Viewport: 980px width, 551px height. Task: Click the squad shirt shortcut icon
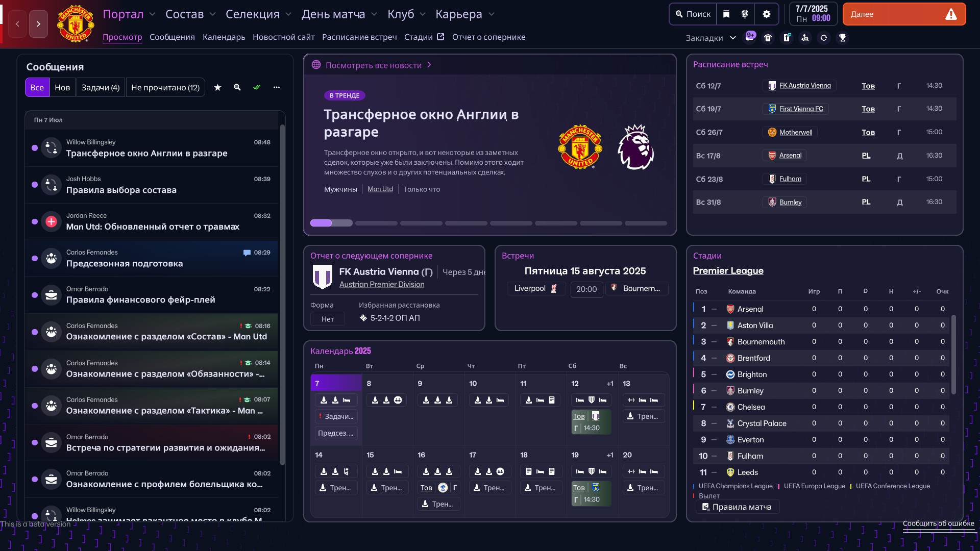(768, 38)
